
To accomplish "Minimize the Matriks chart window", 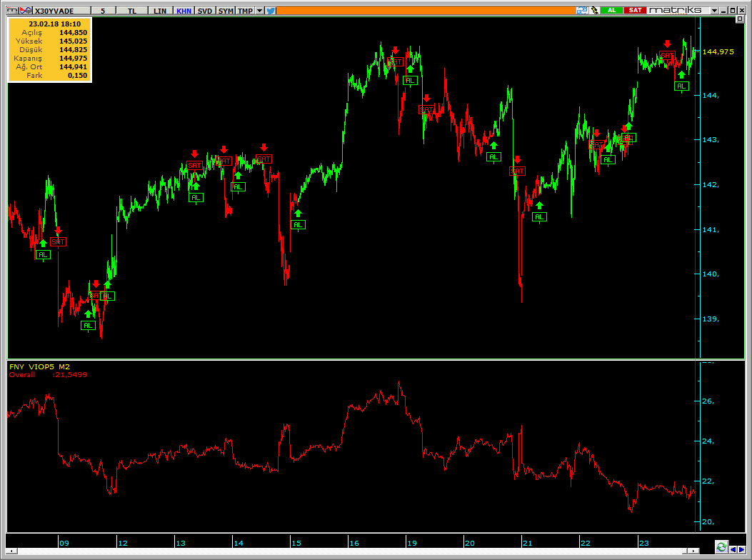I will pos(723,10).
